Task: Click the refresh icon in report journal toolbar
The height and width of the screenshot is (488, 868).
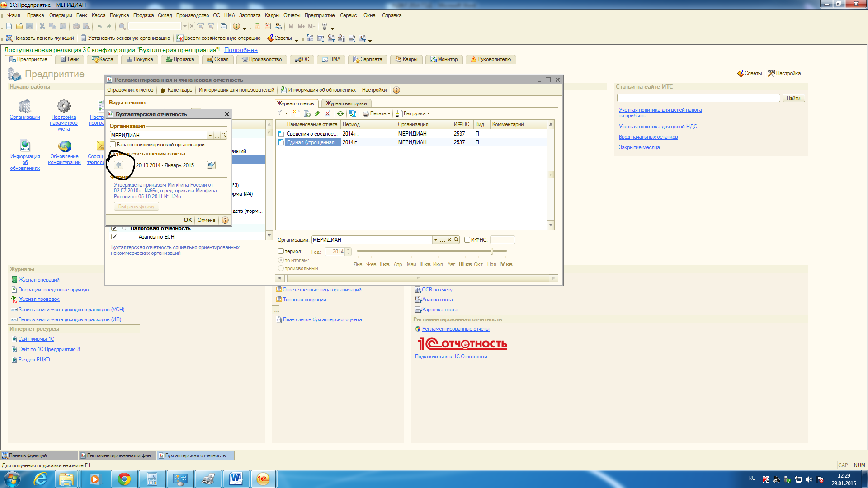Action: pos(340,113)
